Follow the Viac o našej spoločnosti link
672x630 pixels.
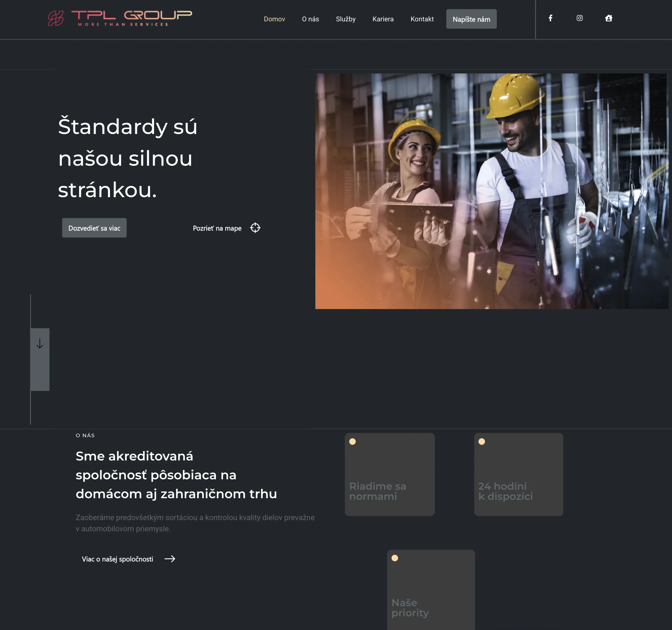tap(117, 559)
